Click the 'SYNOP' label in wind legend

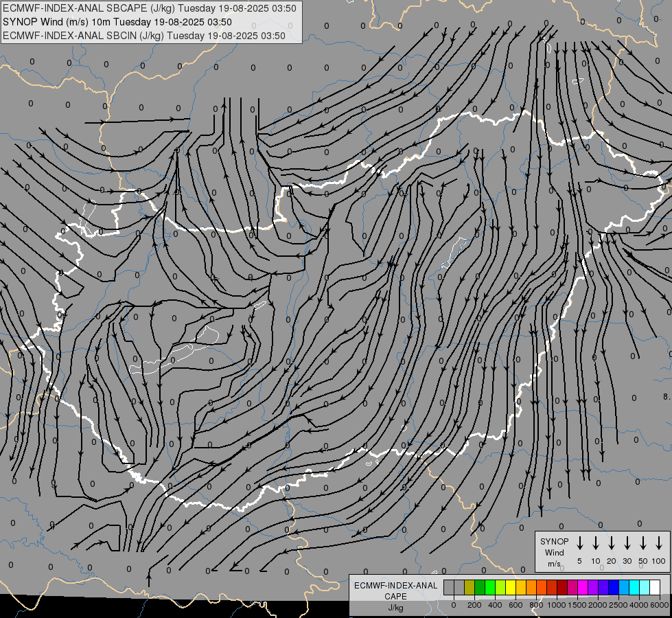click(x=554, y=541)
